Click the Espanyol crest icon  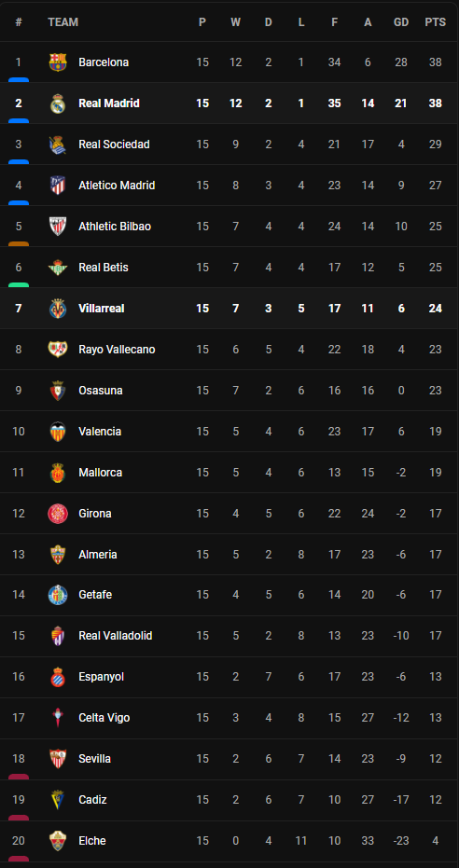(58, 677)
